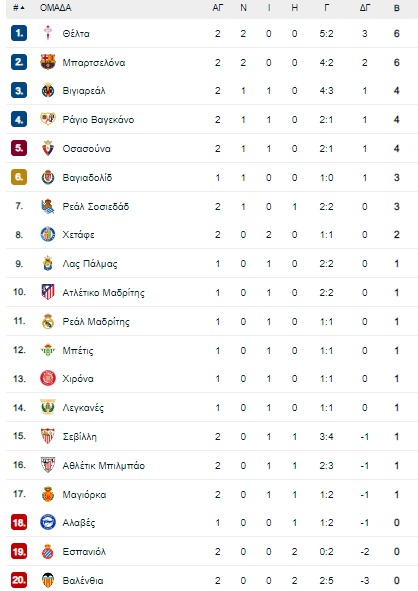Sort by the ΟΜΑΔΑ column header

point(55,8)
